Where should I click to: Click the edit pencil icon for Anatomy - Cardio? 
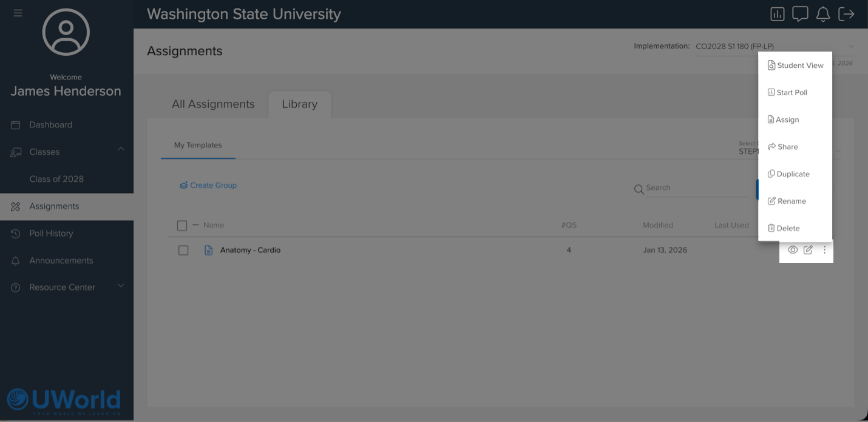808,250
